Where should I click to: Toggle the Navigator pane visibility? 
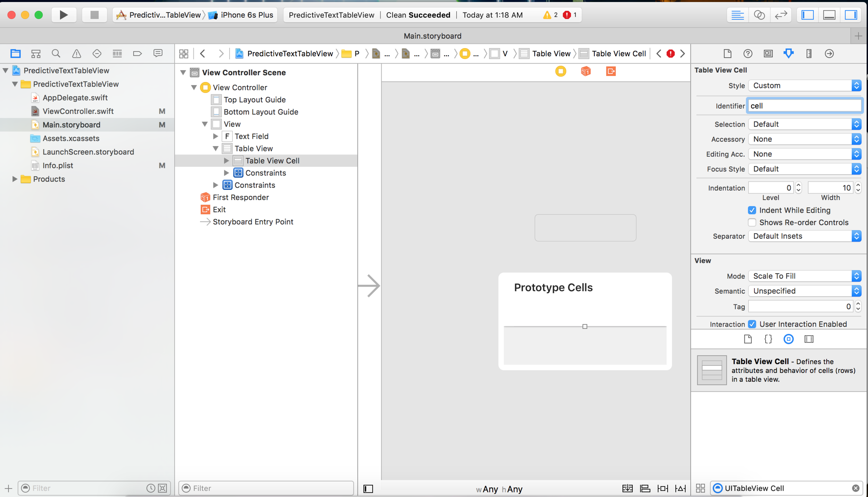click(808, 15)
